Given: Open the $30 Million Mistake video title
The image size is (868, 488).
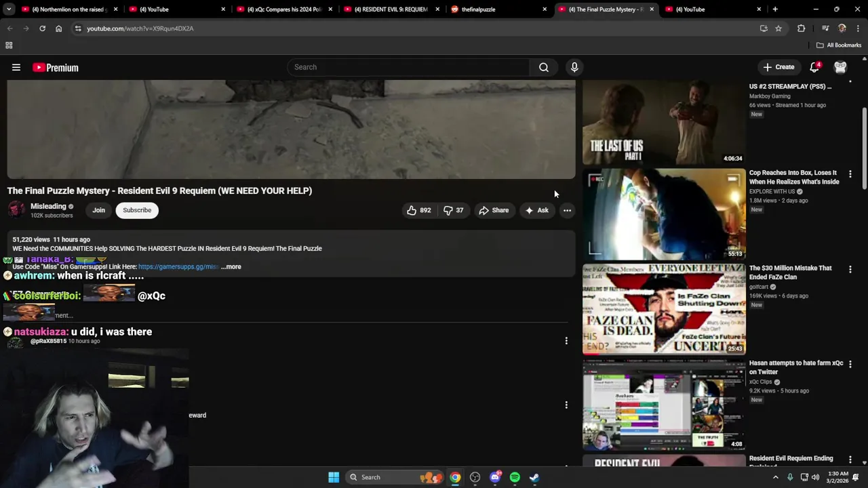Looking at the screenshot, I should point(790,272).
